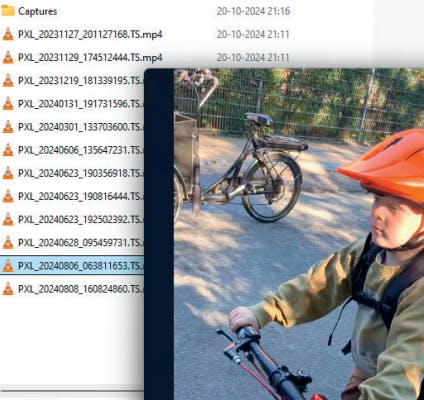The image size is (424, 400).
Task: Click date 20-10-2024 21:16 of Captures
Action: pyautogui.click(x=253, y=11)
